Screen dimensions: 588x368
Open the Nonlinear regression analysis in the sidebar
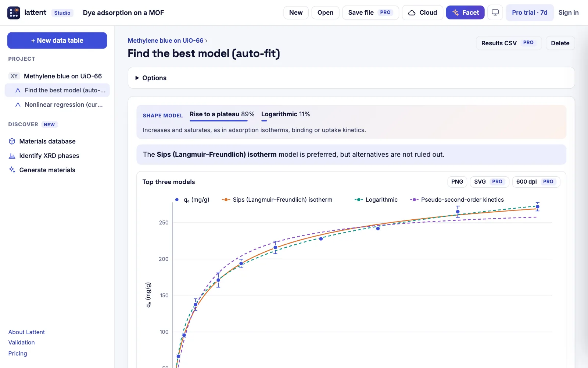(57, 105)
